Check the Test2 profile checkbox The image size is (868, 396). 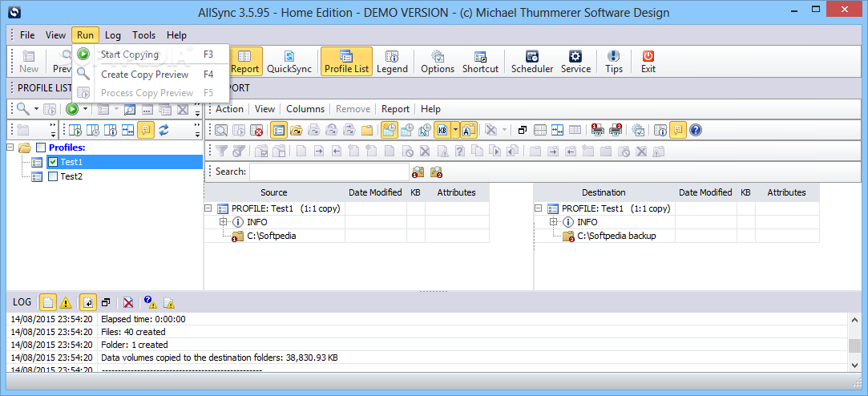pyautogui.click(x=53, y=176)
